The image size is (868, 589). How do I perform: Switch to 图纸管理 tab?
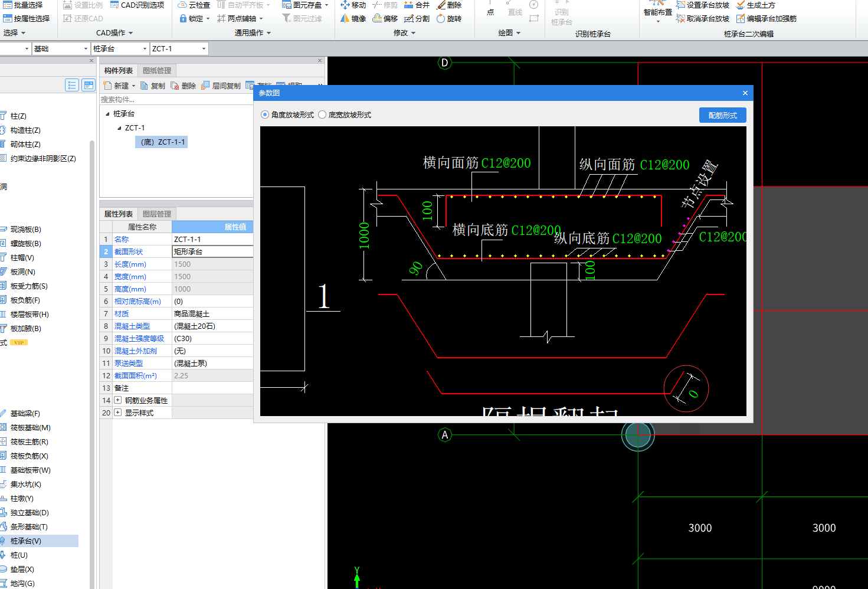point(157,70)
